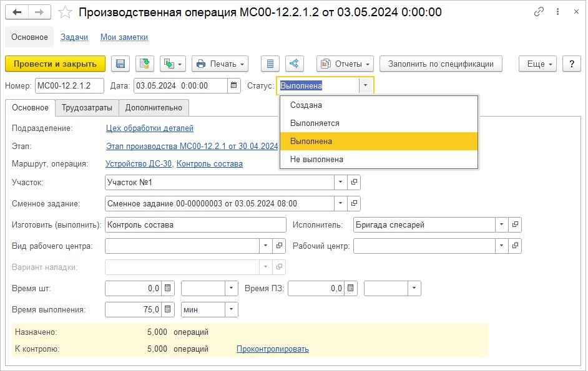The height and width of the screenshot is (371, 588).
Task: Open the Дополнительно tab
Action: tap(154, 107)
